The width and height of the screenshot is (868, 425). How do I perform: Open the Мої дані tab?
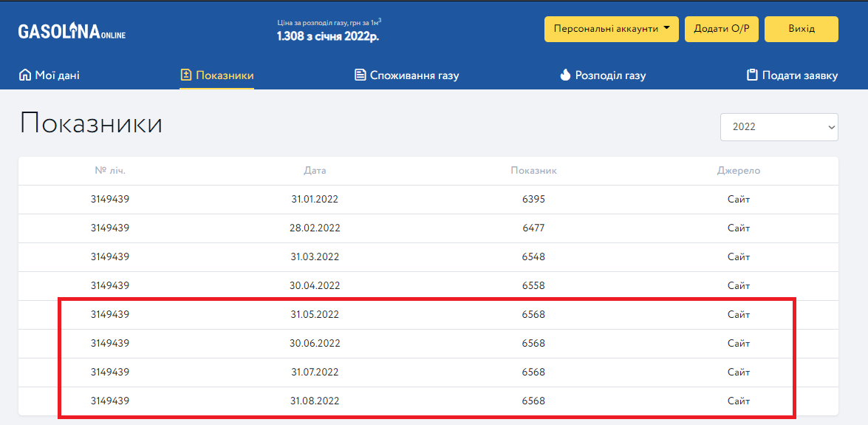click(x=49, y=75)
